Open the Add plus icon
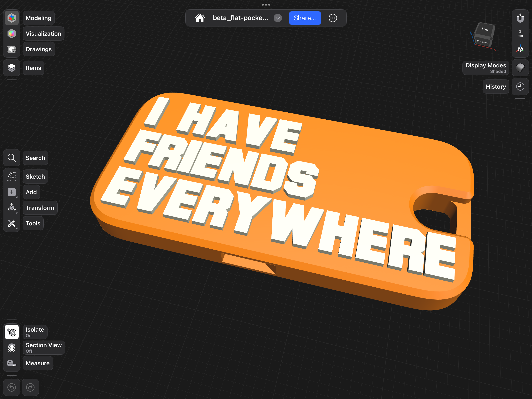The width and height of the screenshot is (532, 399). [x=11, y=192]
